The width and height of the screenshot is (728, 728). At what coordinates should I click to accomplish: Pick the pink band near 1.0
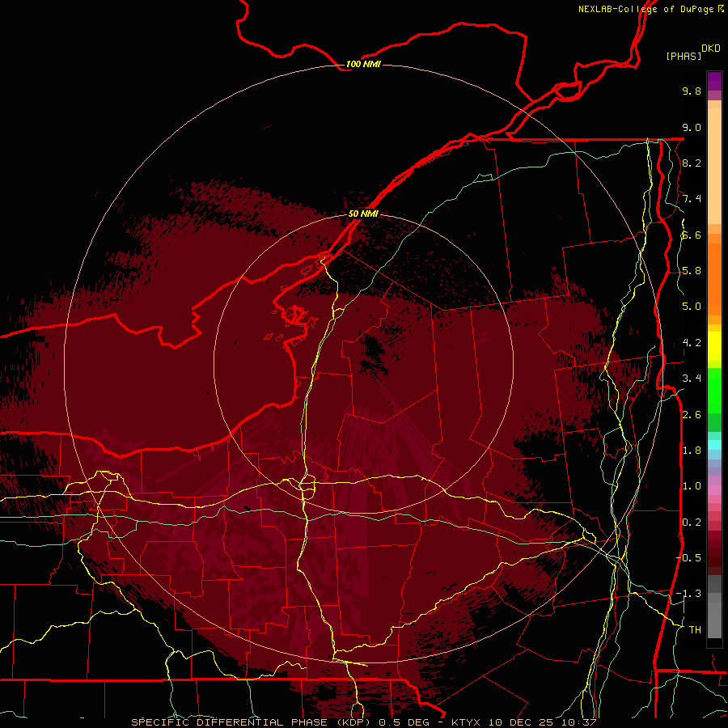(x=714, y=490)
